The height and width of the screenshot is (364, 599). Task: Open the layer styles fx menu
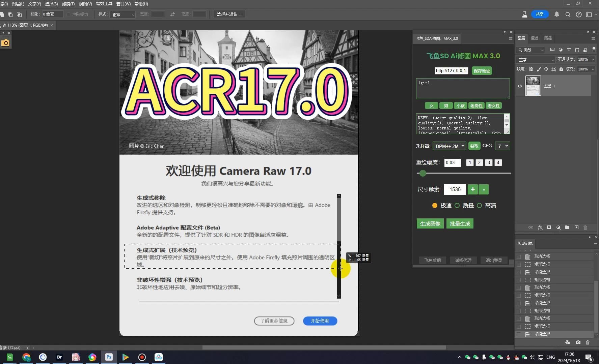click(540, 227)
